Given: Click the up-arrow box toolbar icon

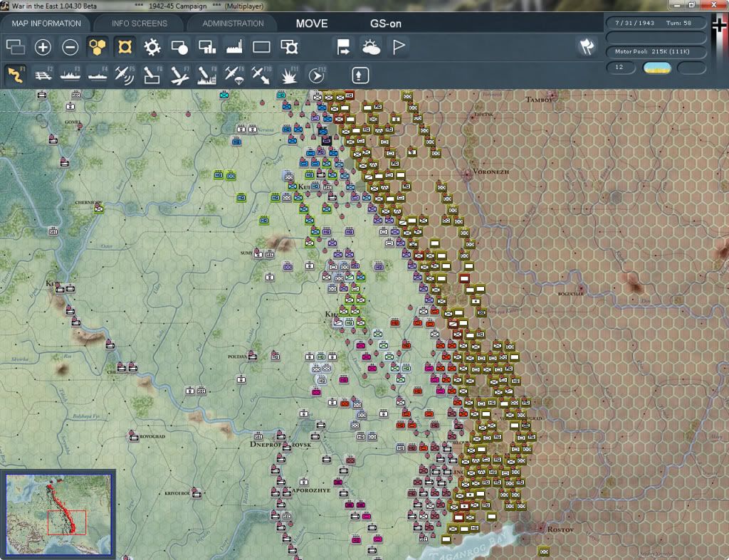Looking at the screenshot, I should [x=360, y=75].
